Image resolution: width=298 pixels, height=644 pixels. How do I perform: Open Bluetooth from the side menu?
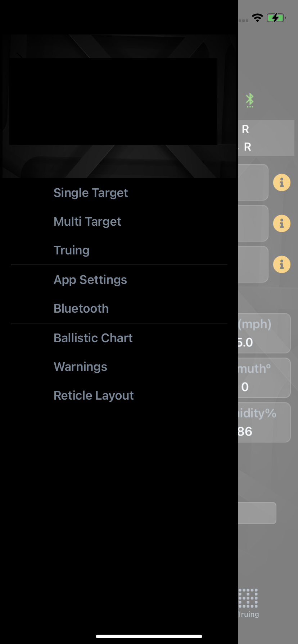(81, 309)
